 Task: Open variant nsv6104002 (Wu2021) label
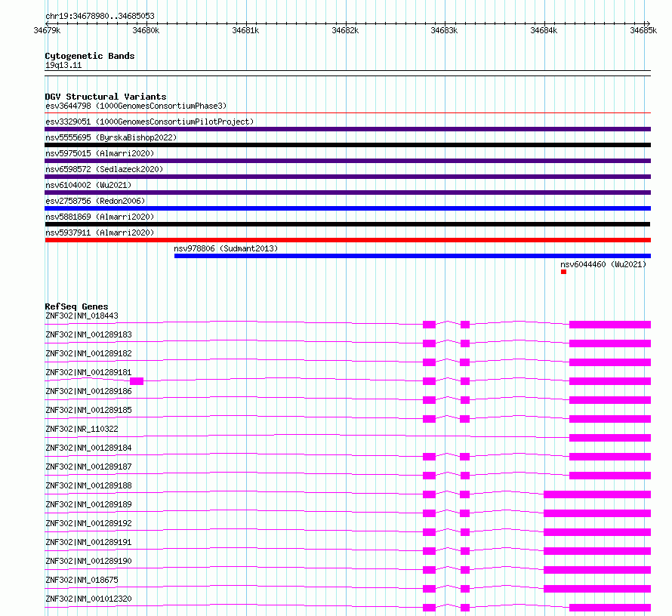[88, 185]
